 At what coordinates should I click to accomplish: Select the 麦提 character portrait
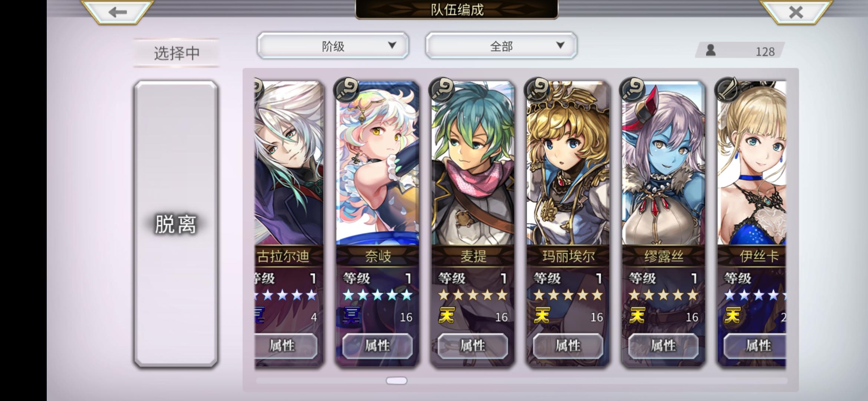point(473,163)
